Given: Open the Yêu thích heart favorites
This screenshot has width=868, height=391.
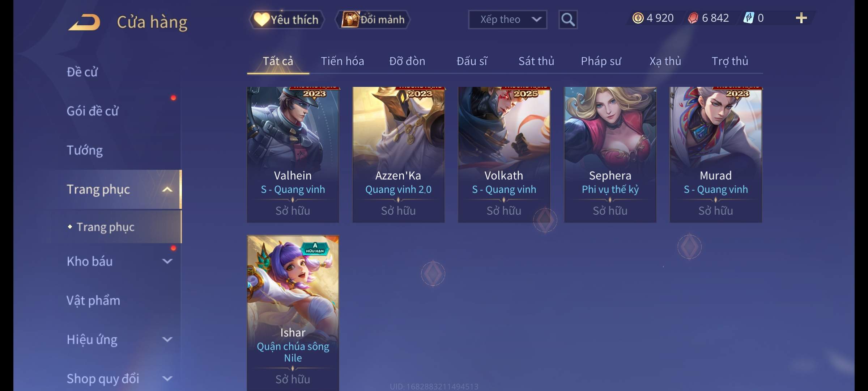Looking at the screenshot, I should point(286,20).
